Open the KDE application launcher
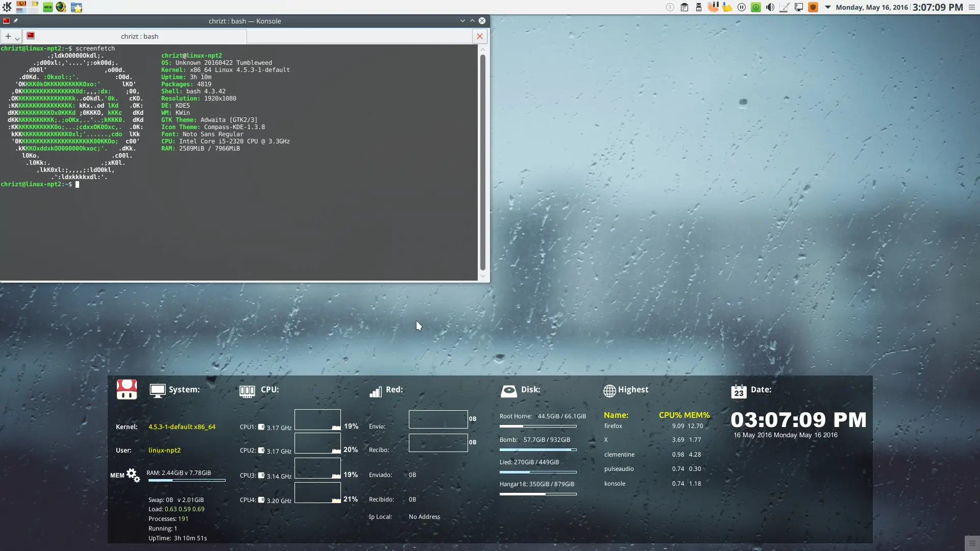Screen dimensions: 980x551 point(7,7)
